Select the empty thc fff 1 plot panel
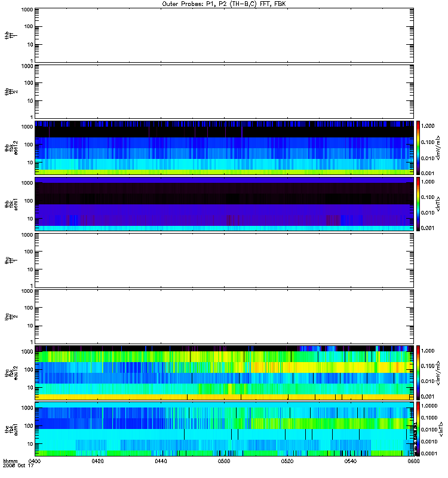448x478 pixels. tap(224, 261)
